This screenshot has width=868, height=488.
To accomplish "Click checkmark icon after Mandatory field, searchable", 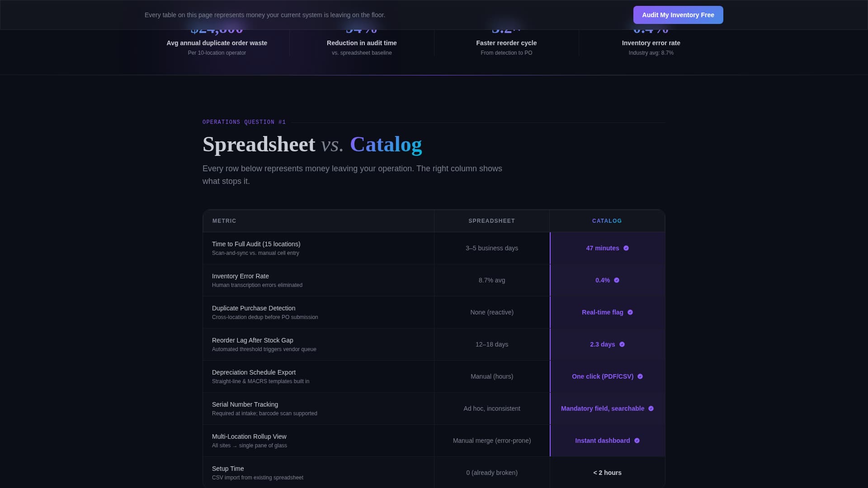I will (651, 408).
